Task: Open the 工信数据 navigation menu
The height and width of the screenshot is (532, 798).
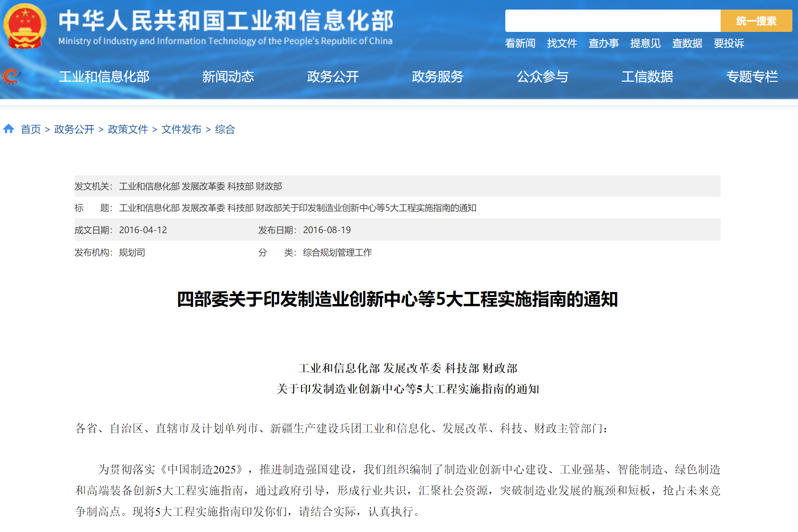Action: tap(647, 77)
